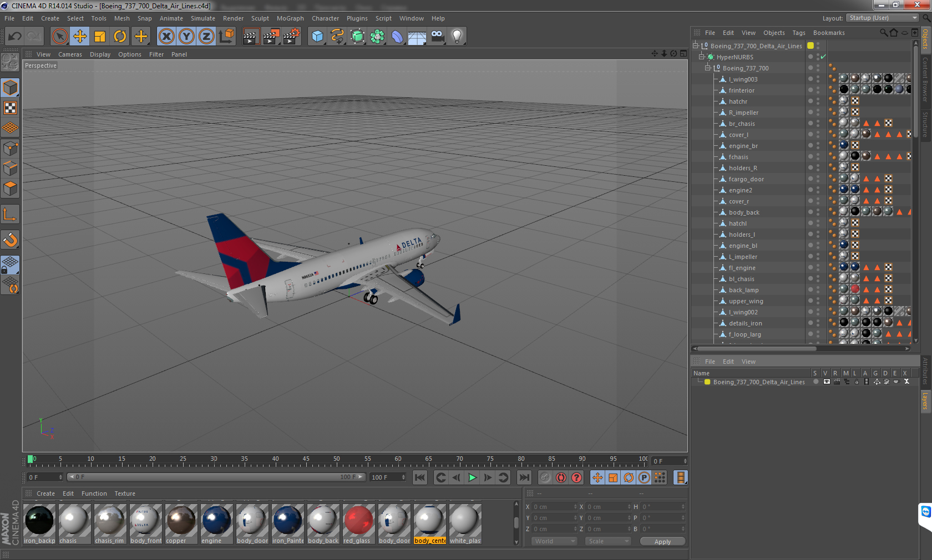932x560 pixels.
Task: Toggle record active objects button
Action: point(546,477)
